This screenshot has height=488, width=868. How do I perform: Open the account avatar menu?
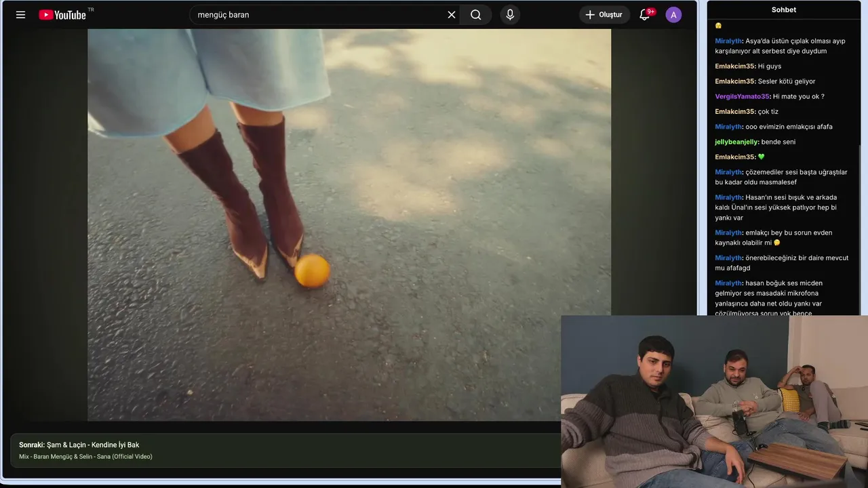point(673,15)
